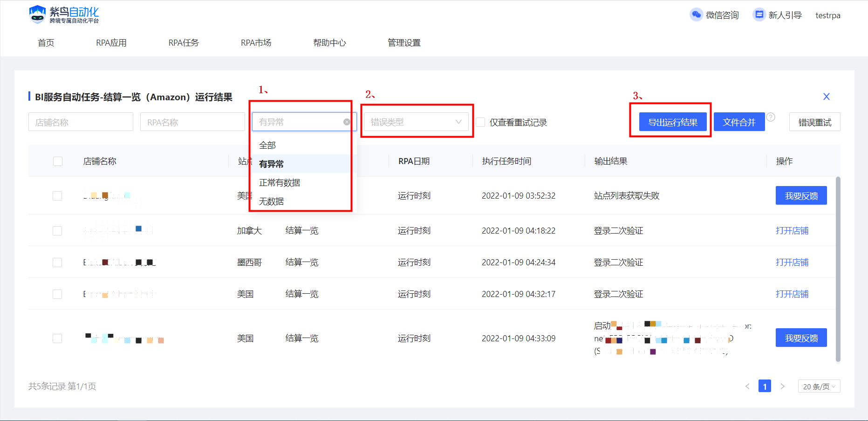Click 打开店铺 in the 加拿大 row

(x=792, y=231)
